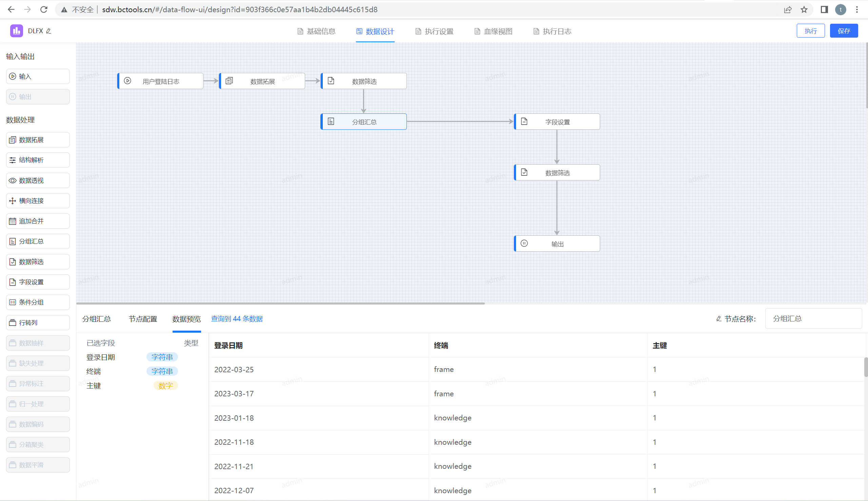Select the 分组汇总 component in sidebar
This screenshot has height=501, width=868.
(x=38, y=241)
